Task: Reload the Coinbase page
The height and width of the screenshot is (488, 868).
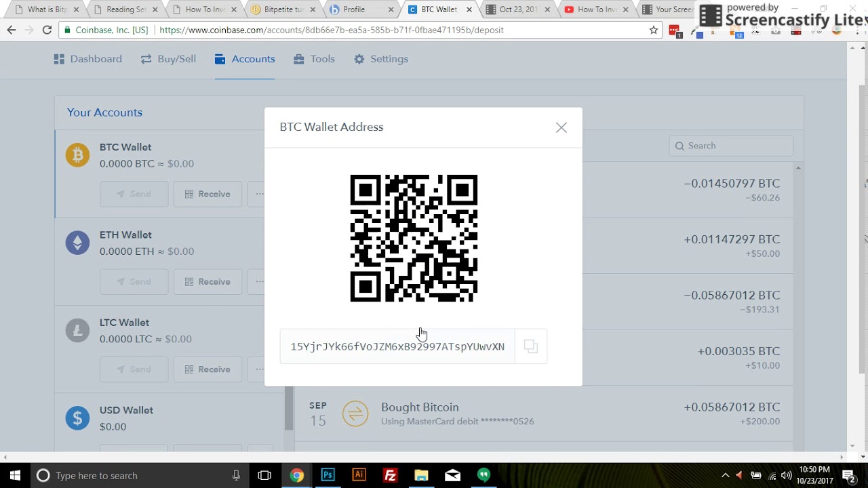Action: tap(47, 30)
